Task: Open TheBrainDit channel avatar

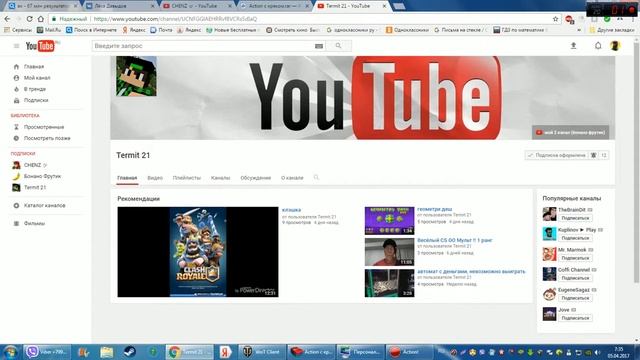Action: 549,214
